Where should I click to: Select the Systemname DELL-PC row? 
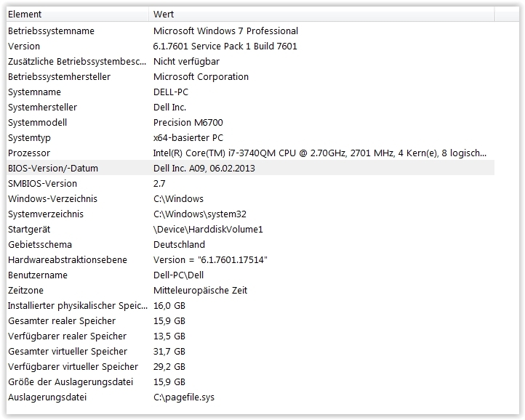click(x=250, y=92)
